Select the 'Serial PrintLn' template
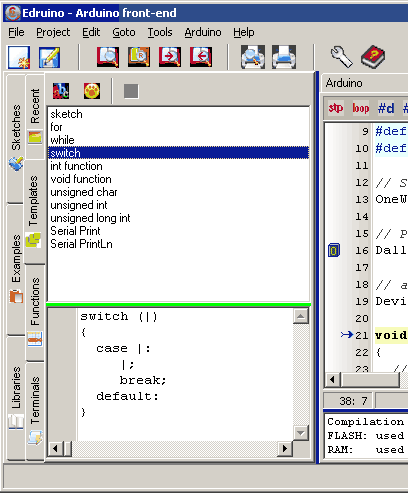The height and width of the screenshot is (493, 408). click(178, 244)
